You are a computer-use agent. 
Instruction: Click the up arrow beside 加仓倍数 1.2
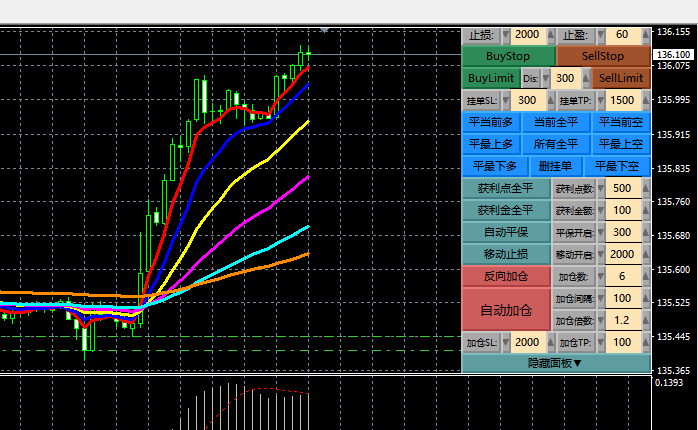(x=646, y=320)
